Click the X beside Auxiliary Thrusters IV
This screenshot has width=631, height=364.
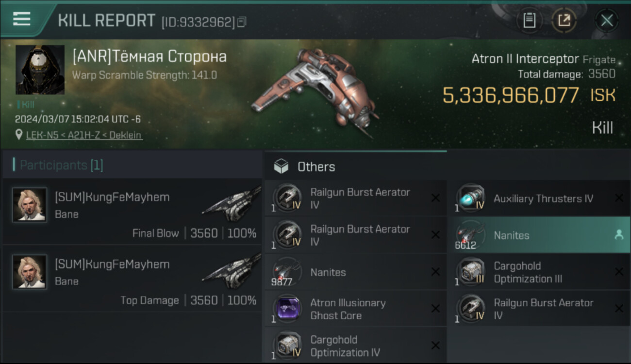619,198
